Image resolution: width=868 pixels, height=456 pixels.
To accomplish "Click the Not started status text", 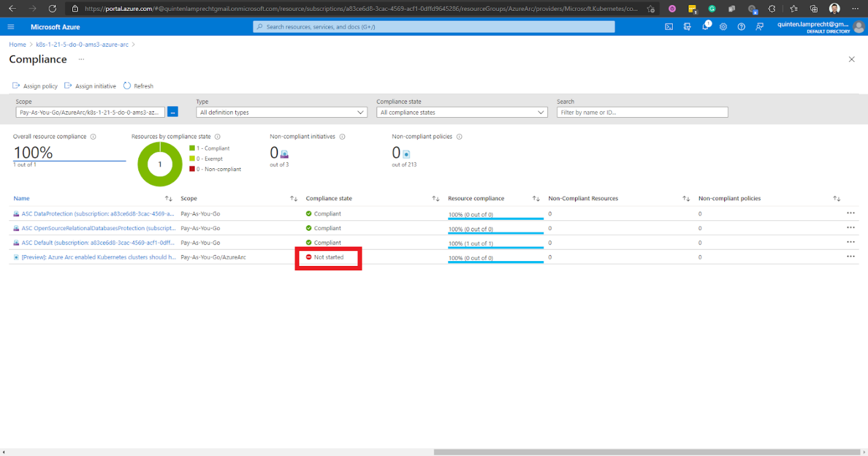I will (329, 257).
